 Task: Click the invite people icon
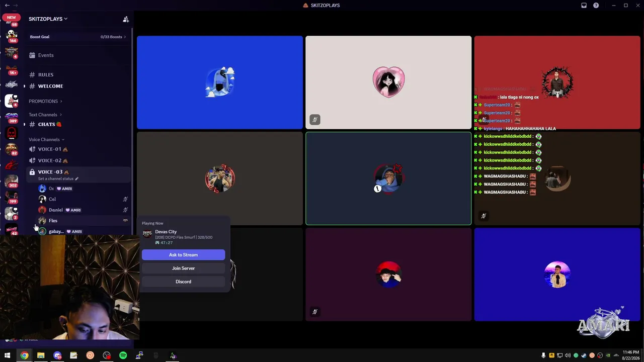tap(126, 19)
